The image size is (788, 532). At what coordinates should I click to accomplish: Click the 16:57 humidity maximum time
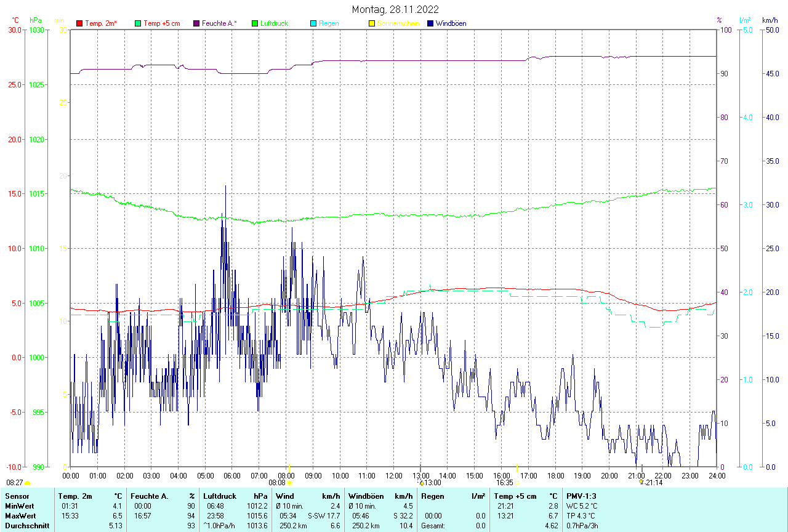coord(143,516)
